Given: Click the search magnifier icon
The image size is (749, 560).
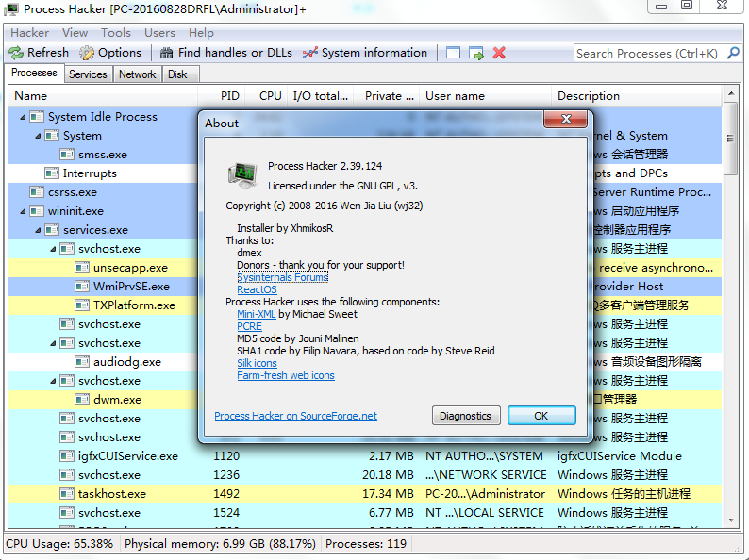Looking at the screenshot, I should [733, 53].
